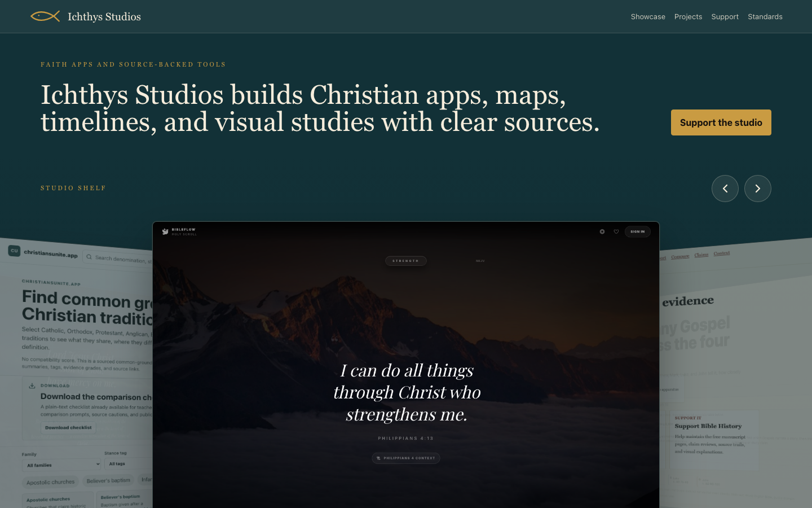Click the Download checklist button
812x508 pixels.
(x=68, y=428)
